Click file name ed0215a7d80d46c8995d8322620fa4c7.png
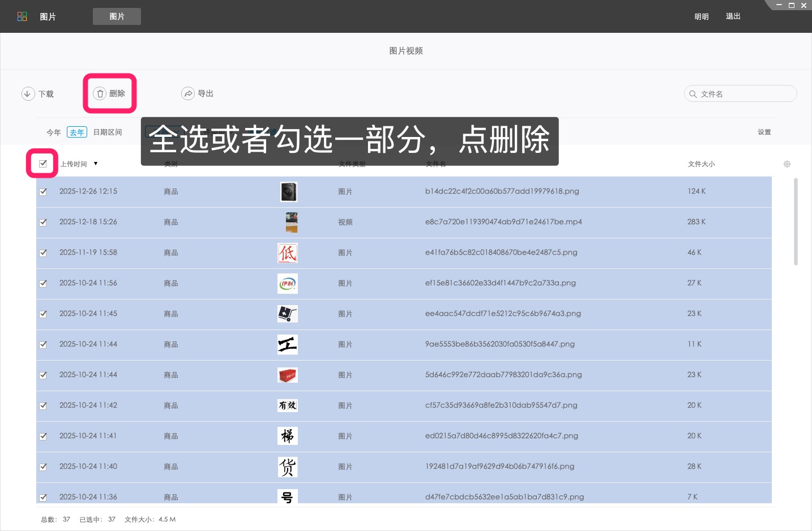The height and width of the screenshot is (531, 812). [502, 436]
